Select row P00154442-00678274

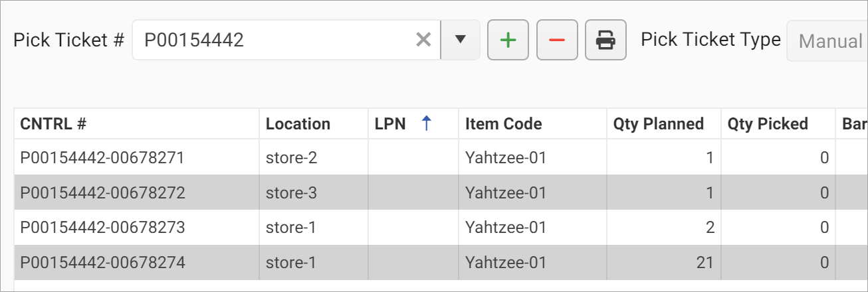coord(102,262)
